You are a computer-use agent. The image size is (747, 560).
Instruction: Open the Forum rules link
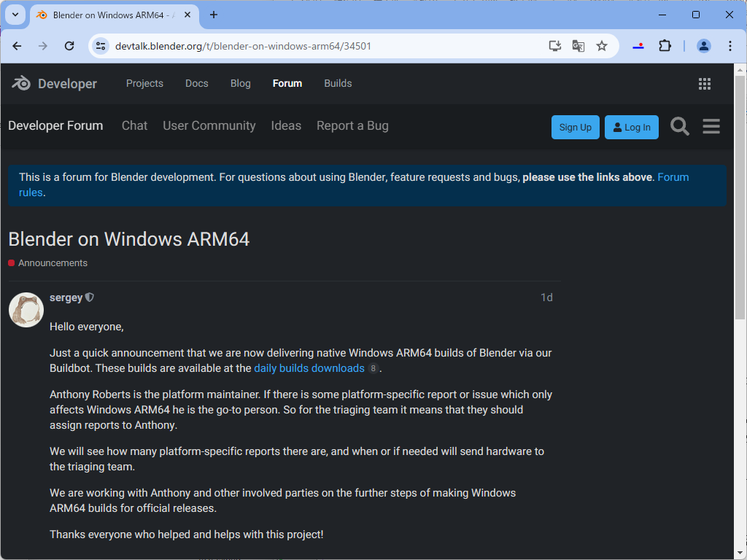coord(673,177)
